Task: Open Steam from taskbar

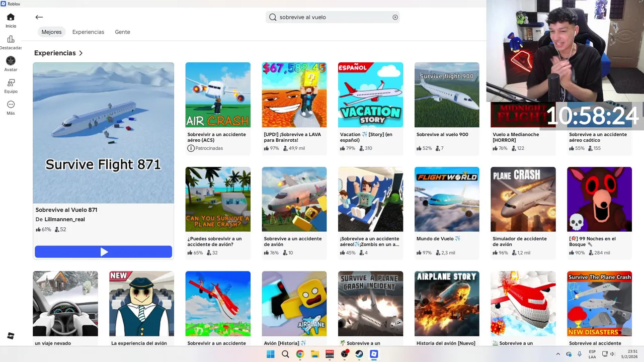Action: click(359, 354)
